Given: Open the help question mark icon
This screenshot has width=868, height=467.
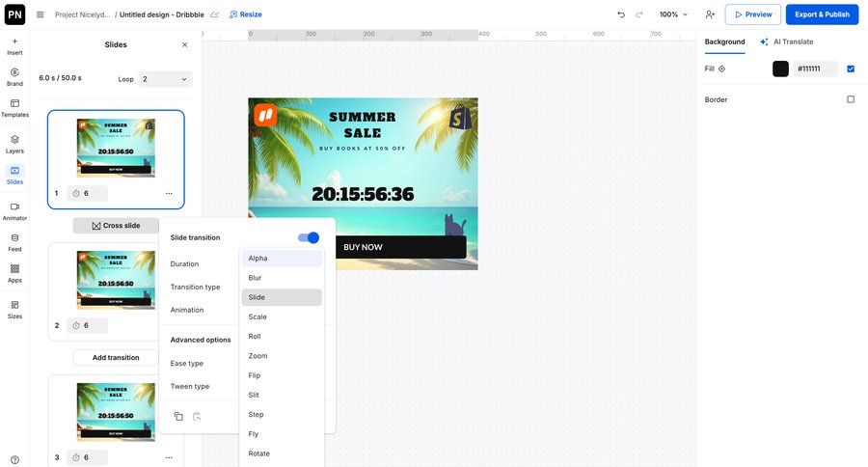Looking at the screenshot, I should [14, 460].
